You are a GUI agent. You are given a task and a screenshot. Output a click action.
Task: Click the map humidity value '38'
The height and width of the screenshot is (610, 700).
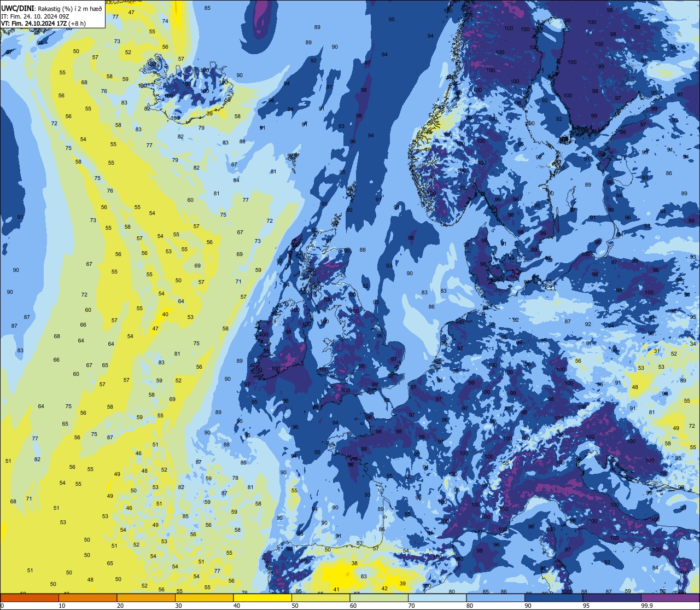pos(354,563)
